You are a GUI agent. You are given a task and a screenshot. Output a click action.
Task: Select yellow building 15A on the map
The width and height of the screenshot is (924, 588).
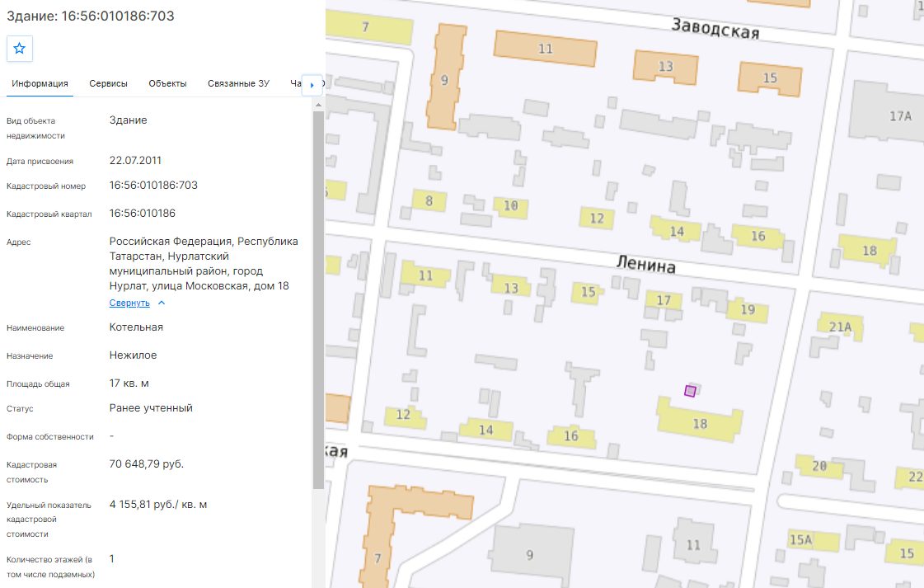tap(814, 540)
